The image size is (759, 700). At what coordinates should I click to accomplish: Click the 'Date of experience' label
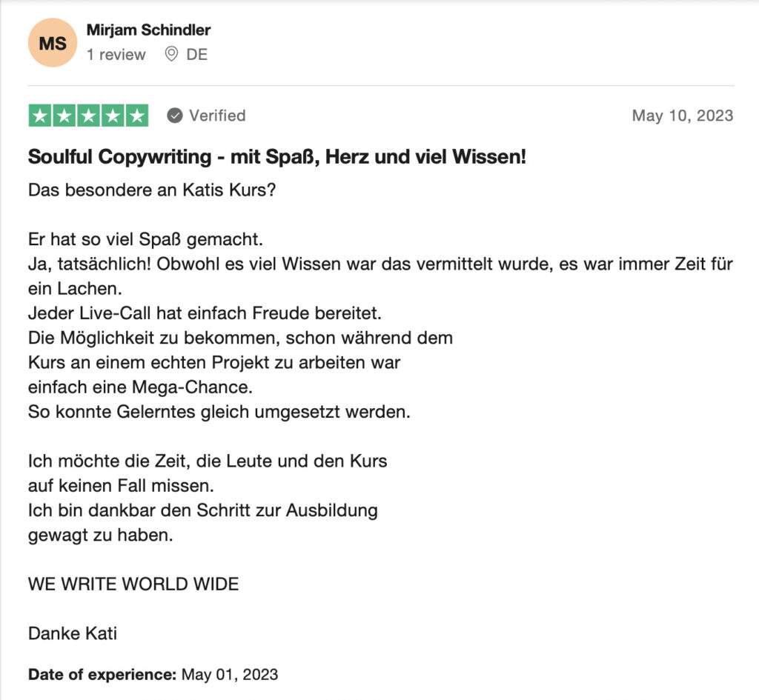click(102, 675)
